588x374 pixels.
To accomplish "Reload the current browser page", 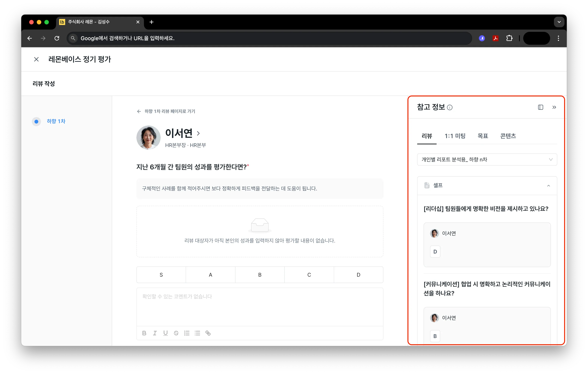I will pyautogui.click(x=57, y=38).
